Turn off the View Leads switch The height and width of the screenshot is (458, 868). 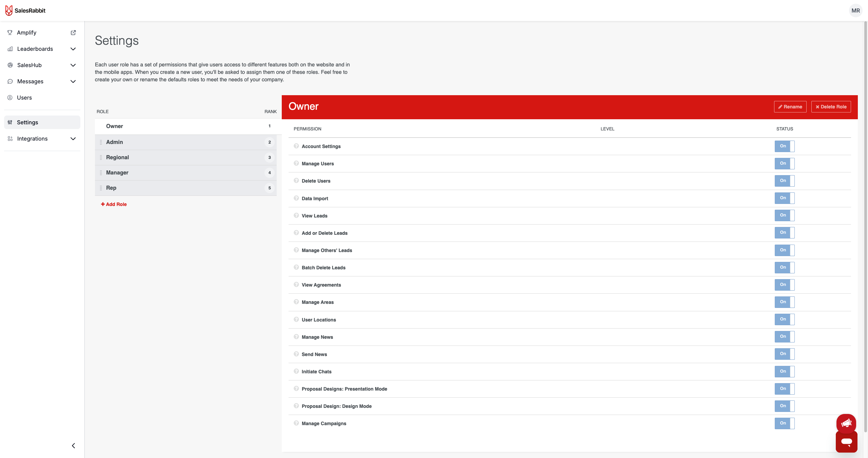pos(785,215)
